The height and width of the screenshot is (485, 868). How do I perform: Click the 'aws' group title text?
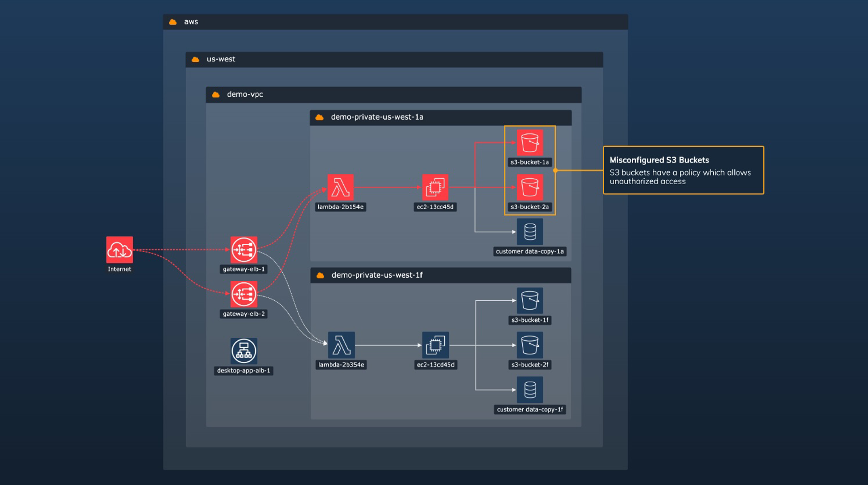point(191,22)
